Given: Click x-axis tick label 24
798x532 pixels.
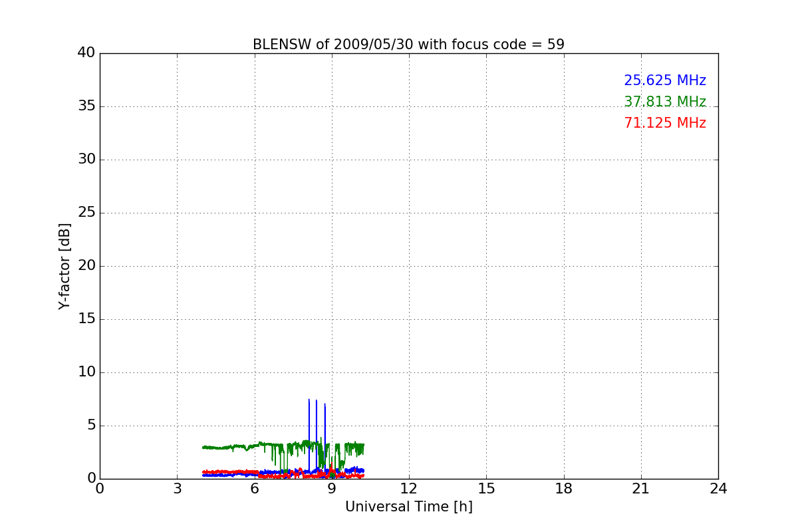Looking at the screenshot, I should point(718,489).
